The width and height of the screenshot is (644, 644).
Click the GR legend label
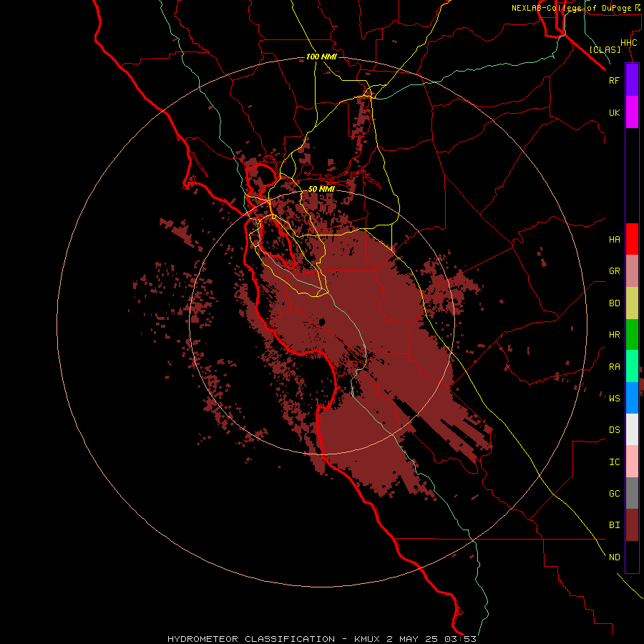coord(614,271)
